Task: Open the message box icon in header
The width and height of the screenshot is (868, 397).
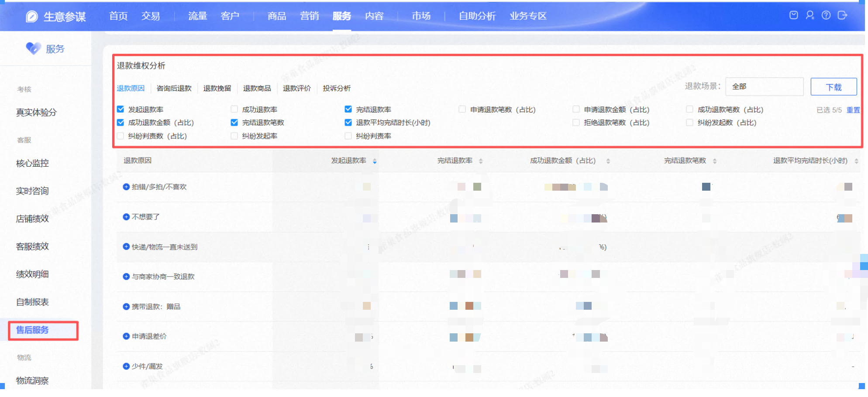Action: click(x=794, y=15)
